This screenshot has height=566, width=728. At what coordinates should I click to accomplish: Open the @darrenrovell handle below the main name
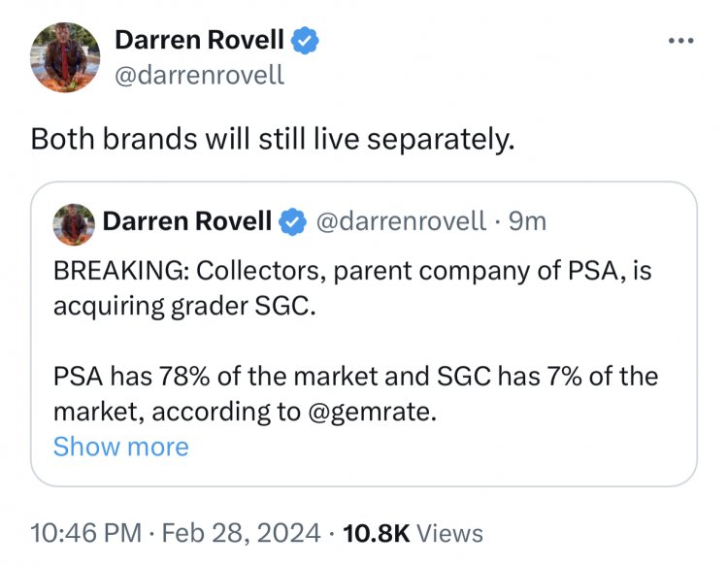click(199, 75)
